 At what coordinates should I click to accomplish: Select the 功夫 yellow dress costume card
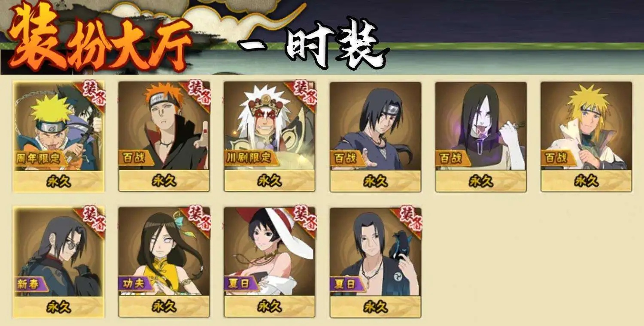(164, 263)
